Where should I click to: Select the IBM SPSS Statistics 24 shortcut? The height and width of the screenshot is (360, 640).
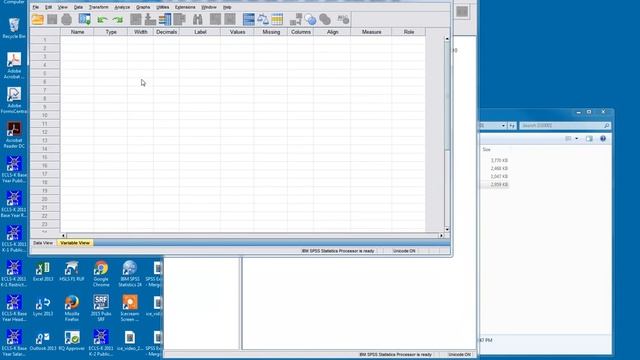coord(130,274)
